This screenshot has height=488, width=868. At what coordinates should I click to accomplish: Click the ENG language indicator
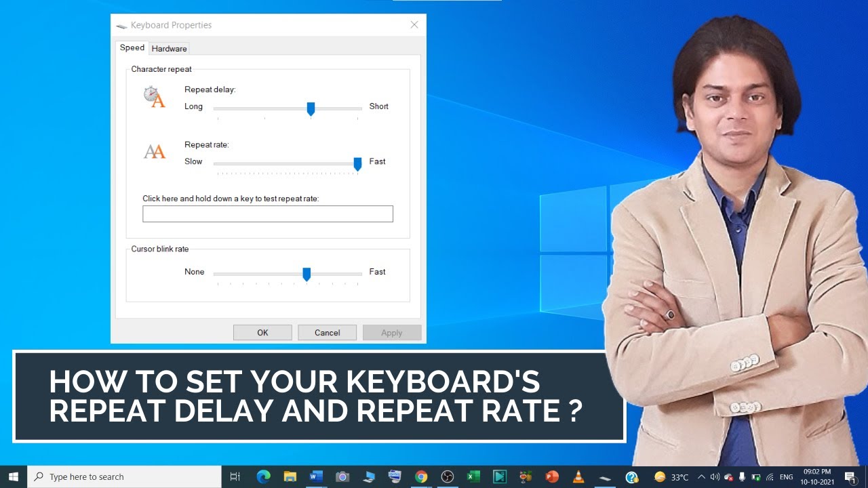click(786, 476)
